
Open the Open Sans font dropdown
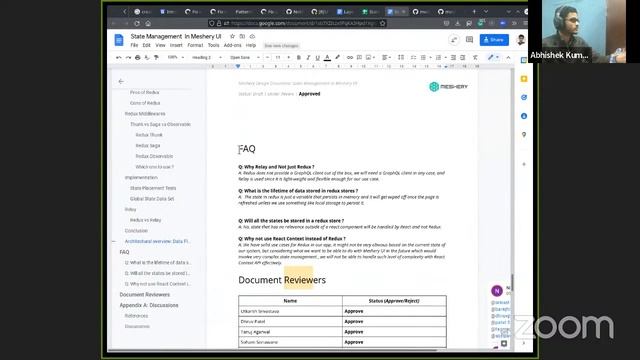pos(245,58)
